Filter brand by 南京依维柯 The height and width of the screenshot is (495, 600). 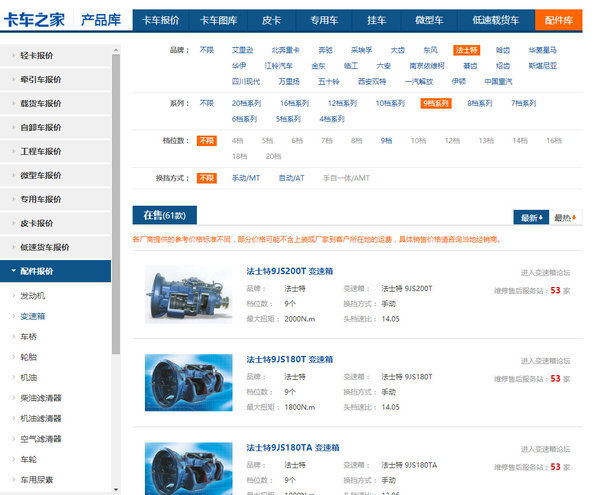point(427,66)
